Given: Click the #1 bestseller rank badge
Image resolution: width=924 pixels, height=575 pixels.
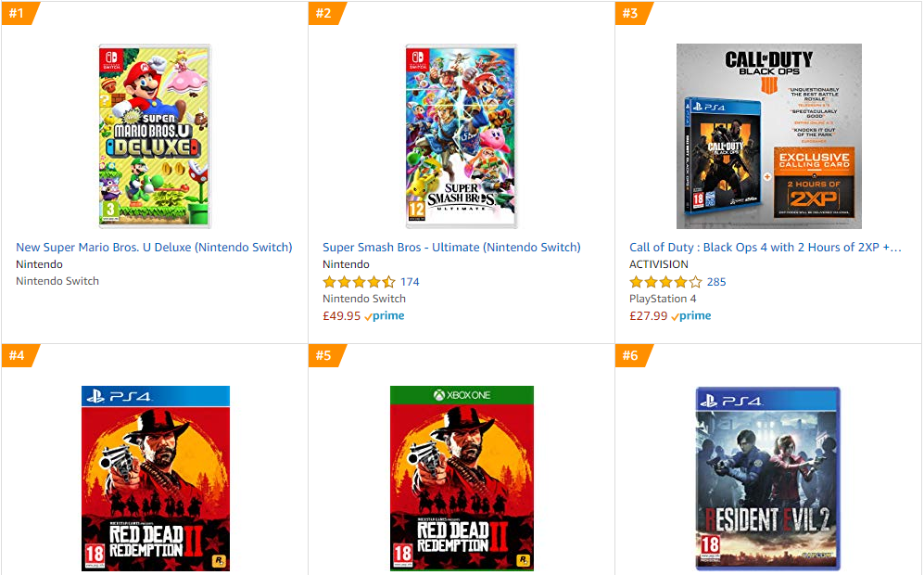Looking at the screenshot, I should (x=19, y=13).
